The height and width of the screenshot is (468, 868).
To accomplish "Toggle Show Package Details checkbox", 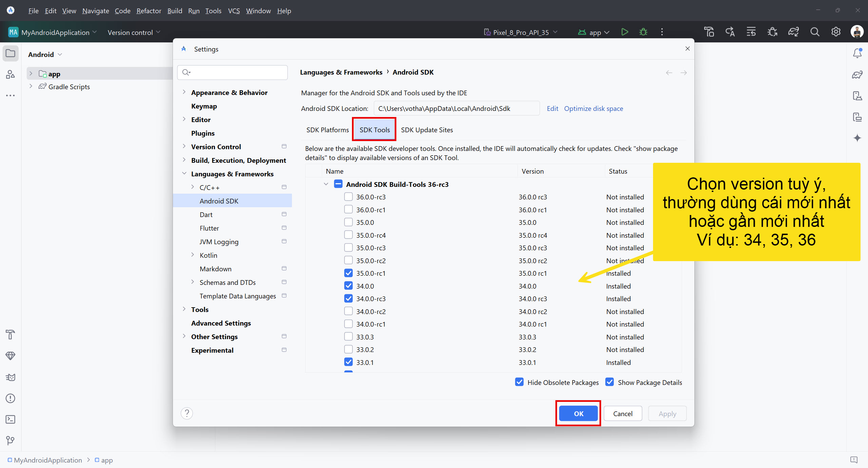I will 610,382.
